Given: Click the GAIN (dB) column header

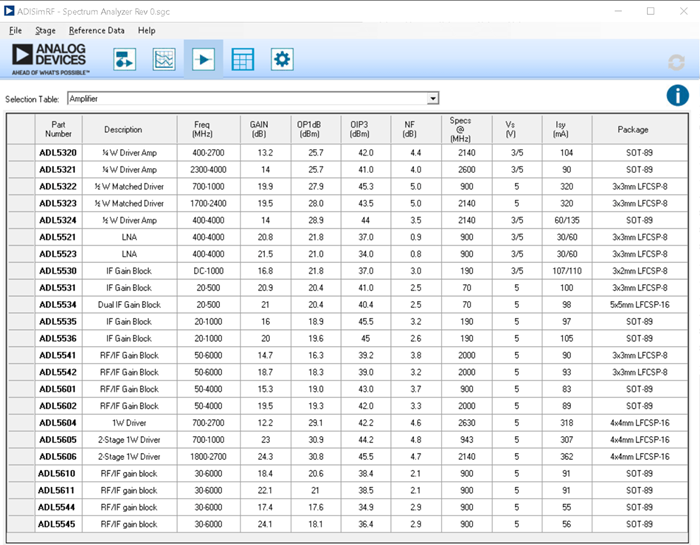Looking at the screenshot, I should pyautogui.click(x=259, y=129).
